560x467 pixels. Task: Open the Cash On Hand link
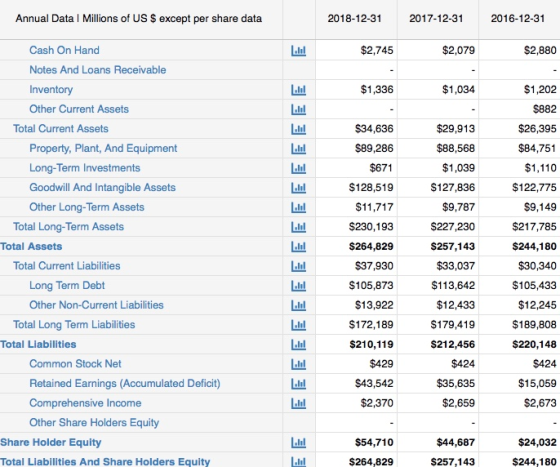(x=64, y=50)
